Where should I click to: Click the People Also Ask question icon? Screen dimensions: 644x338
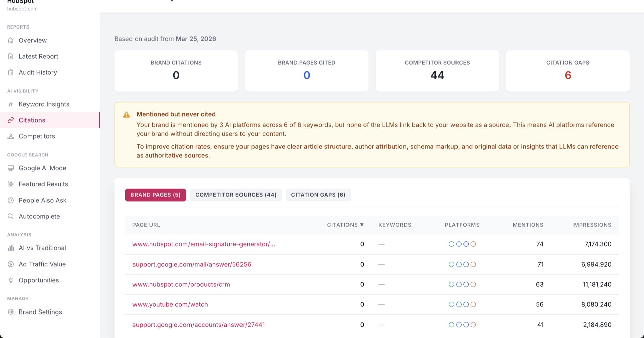click(11, 200)
